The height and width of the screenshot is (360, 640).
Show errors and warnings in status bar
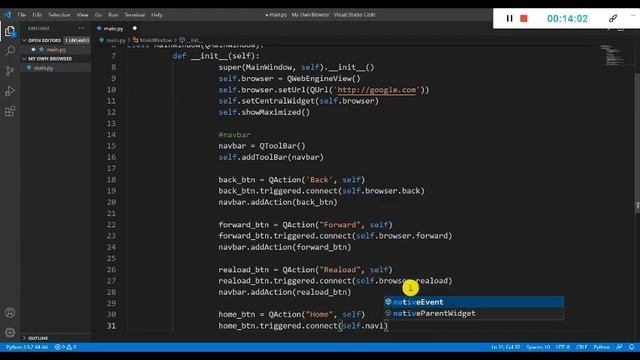(66, 347)
